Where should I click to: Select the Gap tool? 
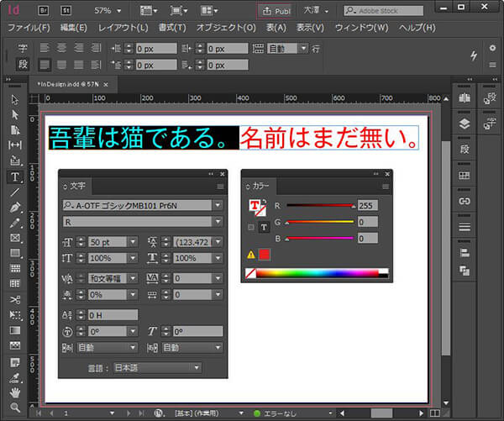pyautogui.click(x=15, y=145)
